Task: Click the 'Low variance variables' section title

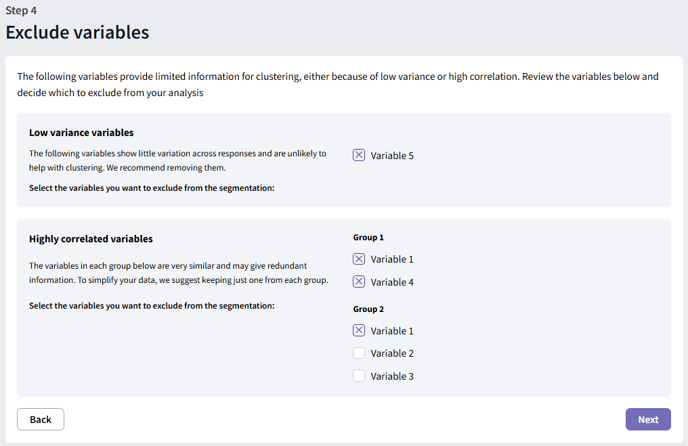Action: [x=81, y=132]
